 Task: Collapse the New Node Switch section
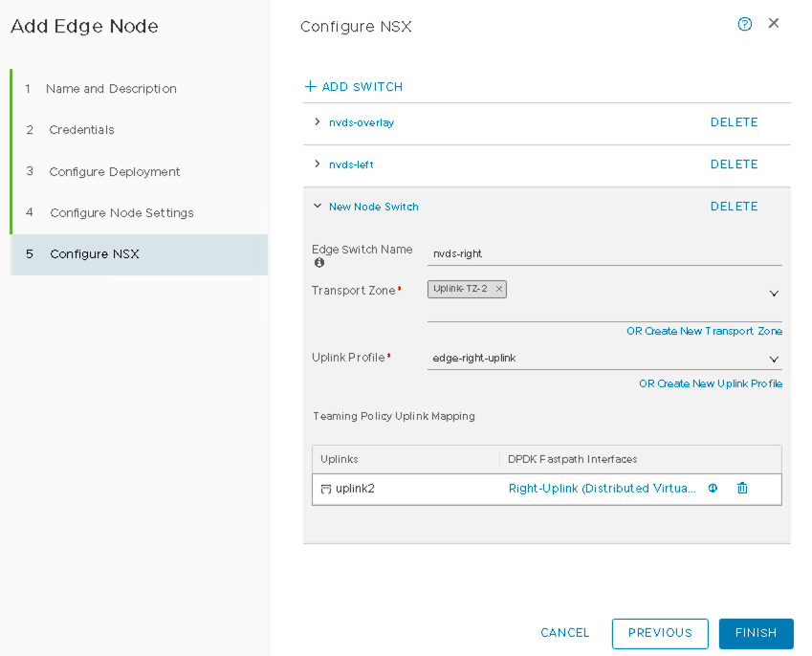pyautogui.click(x=318, y=207)
